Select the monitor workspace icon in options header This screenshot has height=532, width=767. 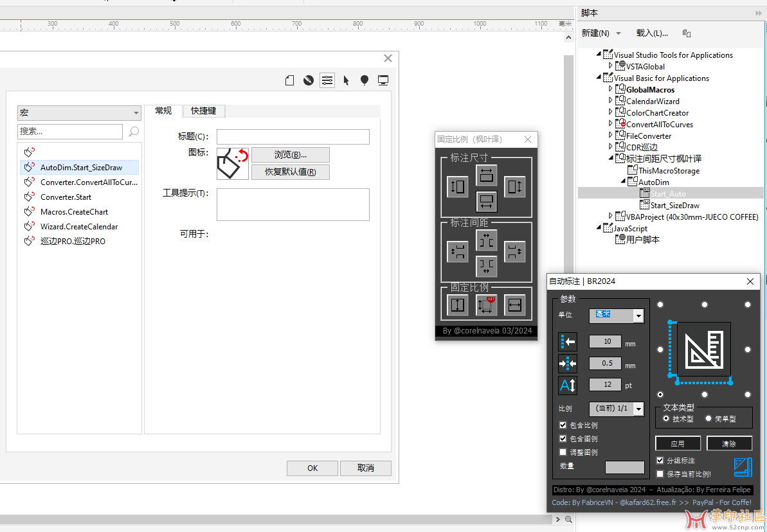(x=383, y=80)
